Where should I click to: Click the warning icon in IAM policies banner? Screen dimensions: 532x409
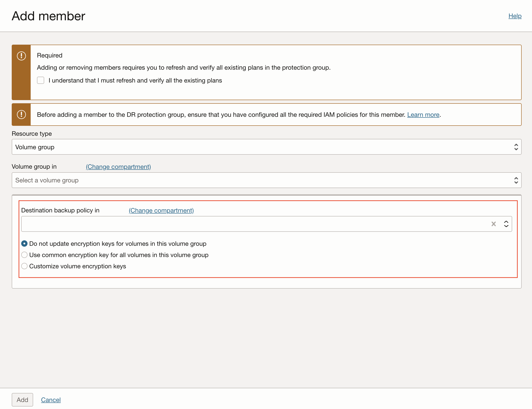pos(21,114)
